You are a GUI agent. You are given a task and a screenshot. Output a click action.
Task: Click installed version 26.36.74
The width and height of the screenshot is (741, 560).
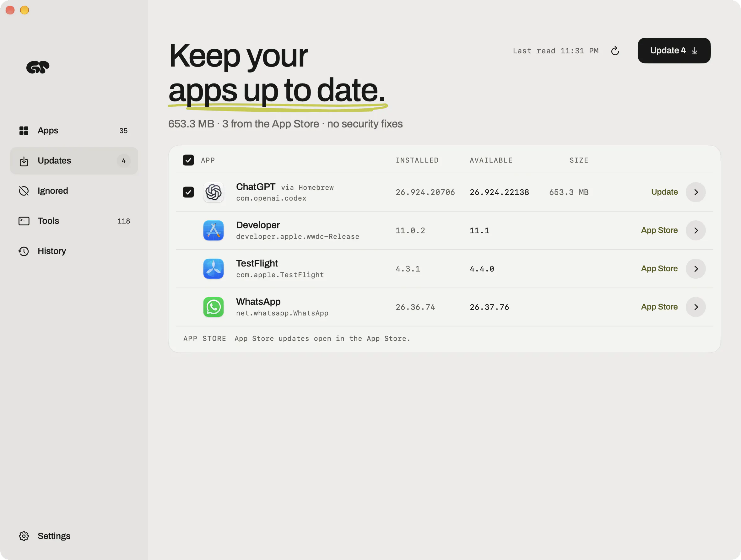tap(415, 307)
